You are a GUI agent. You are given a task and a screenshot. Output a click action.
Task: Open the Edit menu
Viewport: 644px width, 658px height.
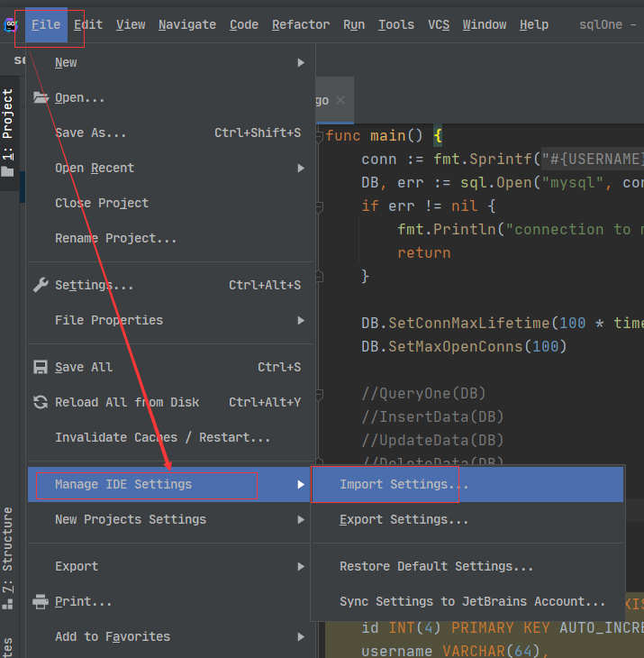click(x=88, y=24)
